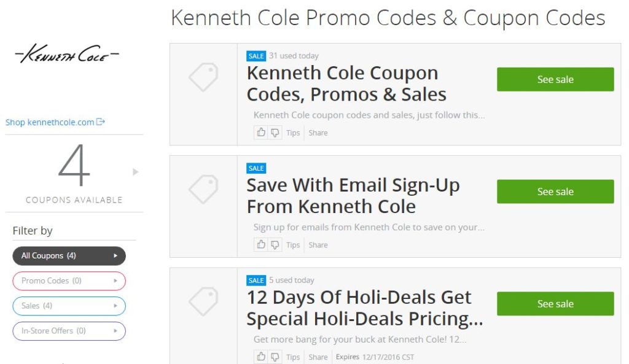This screenshot has width=629, height=364.
Task: Like the Email Sign-Up offer with thumbs up
Action: [x=260, y=244]
